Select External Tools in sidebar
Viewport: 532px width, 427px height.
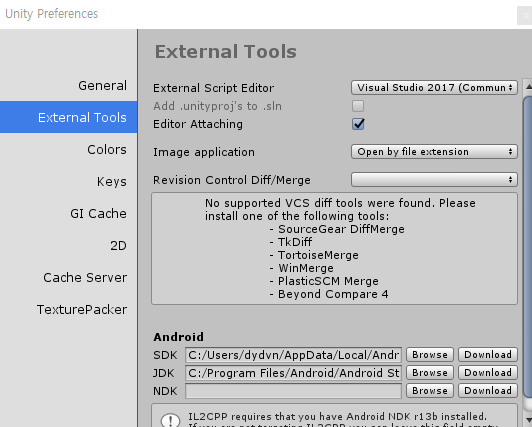tap(69, 117)
